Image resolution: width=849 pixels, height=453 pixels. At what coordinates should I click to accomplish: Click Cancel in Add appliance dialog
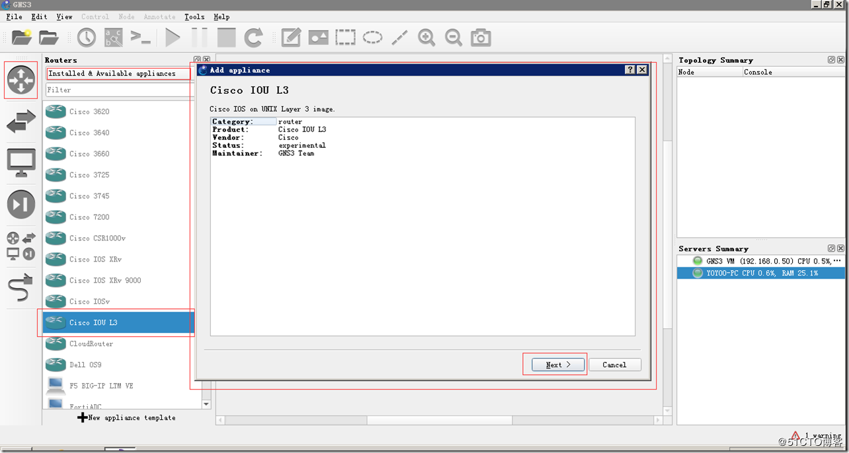615,365
